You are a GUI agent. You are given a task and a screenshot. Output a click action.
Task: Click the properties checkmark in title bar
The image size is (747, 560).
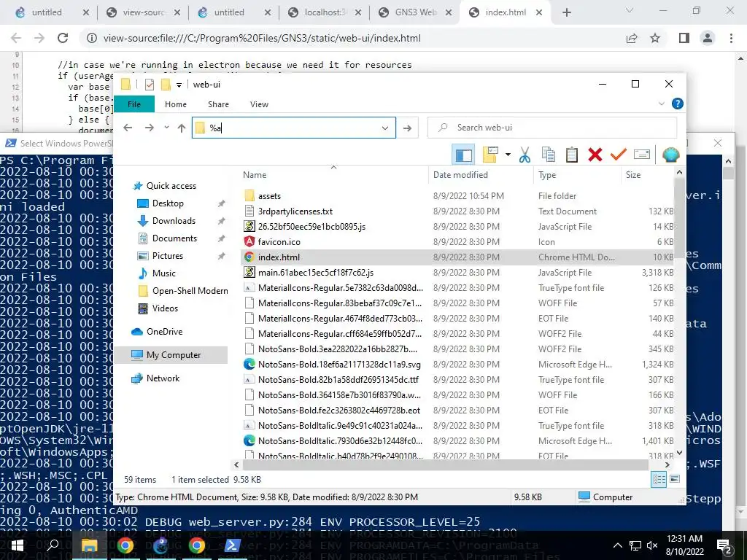pyautogui.click(x=150, y=85)
